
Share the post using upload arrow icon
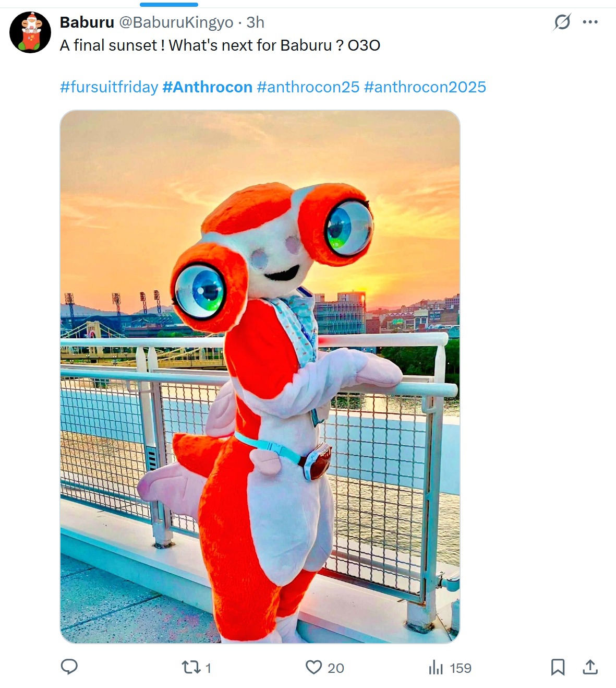click(590, 667)
